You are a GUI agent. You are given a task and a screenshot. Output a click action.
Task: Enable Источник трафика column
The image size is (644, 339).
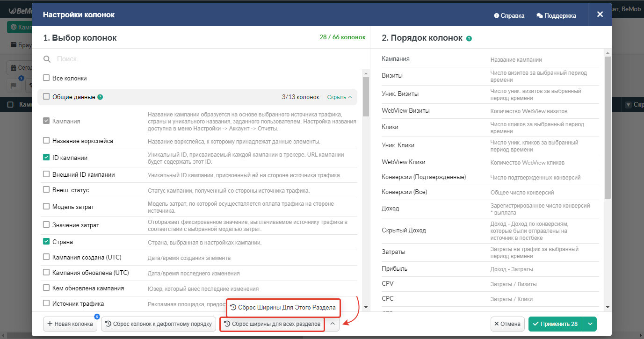pos(46,303)
